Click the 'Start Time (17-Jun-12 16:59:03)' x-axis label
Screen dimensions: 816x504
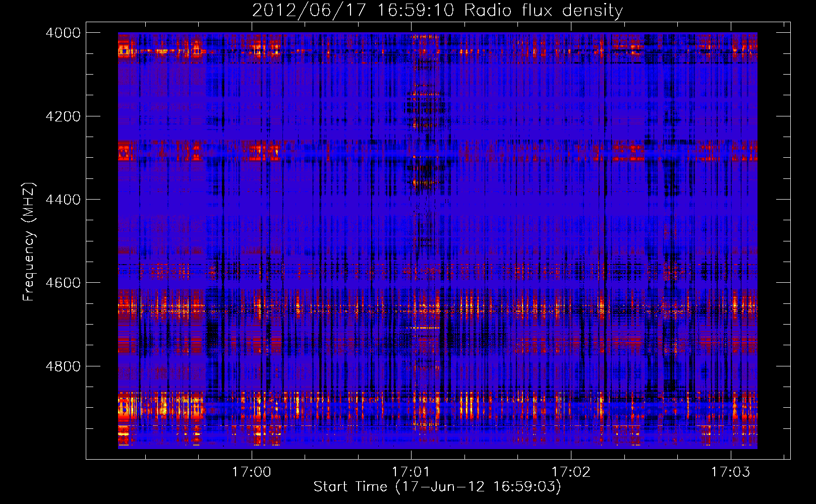437,487
